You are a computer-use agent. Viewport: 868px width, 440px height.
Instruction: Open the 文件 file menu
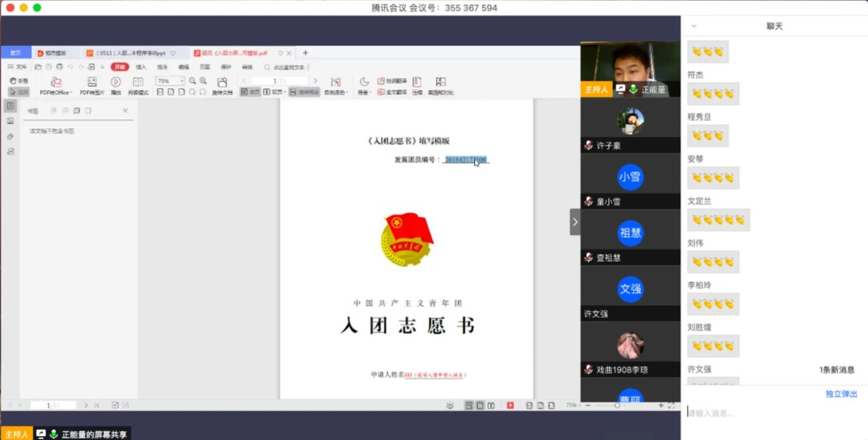[x=17, y=67]
